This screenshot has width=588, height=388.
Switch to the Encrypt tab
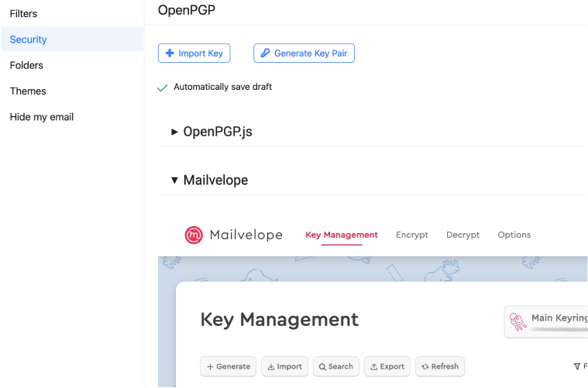click(x=411, y=235)
